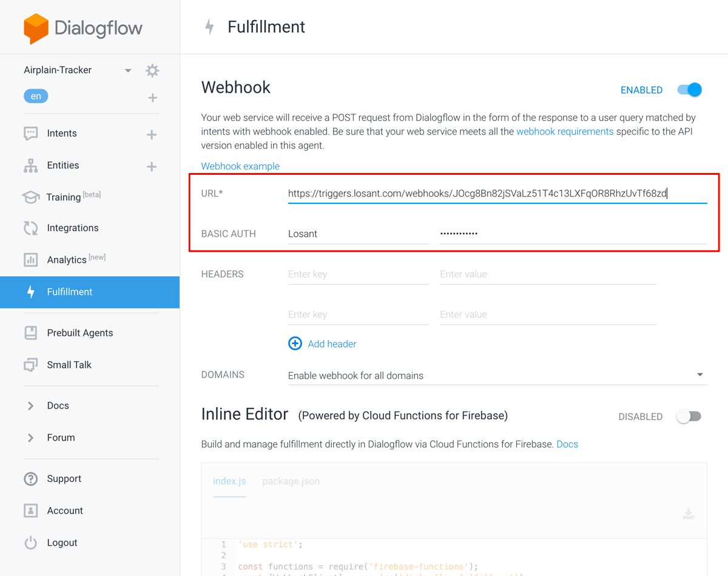Click the Dialogflow logo
The width and height of the screenshot is (728, 576).
(x=83, y=29)
